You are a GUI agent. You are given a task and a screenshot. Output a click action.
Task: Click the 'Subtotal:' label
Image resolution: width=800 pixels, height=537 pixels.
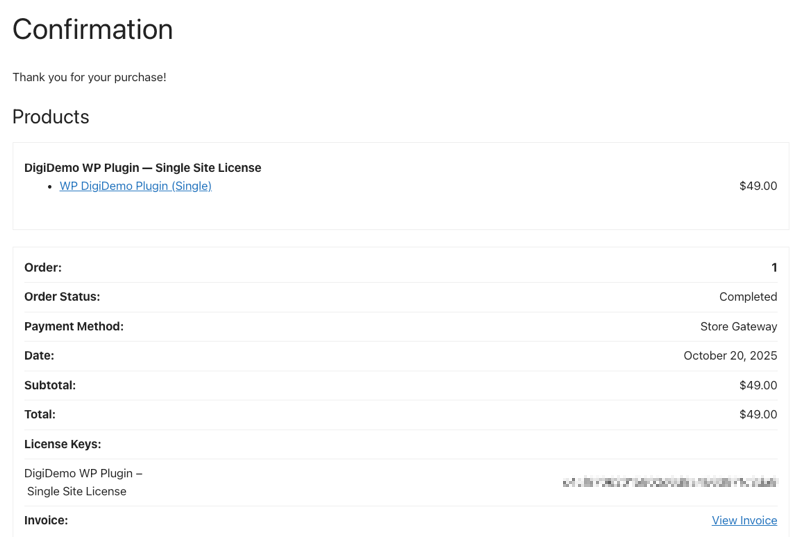pos(50,385)
